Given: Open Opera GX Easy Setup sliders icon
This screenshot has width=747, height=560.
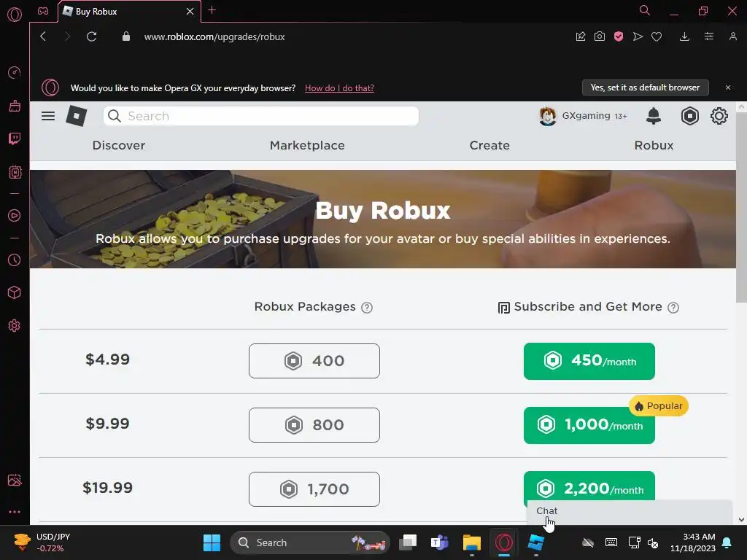Looking at the screenshot, I should (709, 36).
